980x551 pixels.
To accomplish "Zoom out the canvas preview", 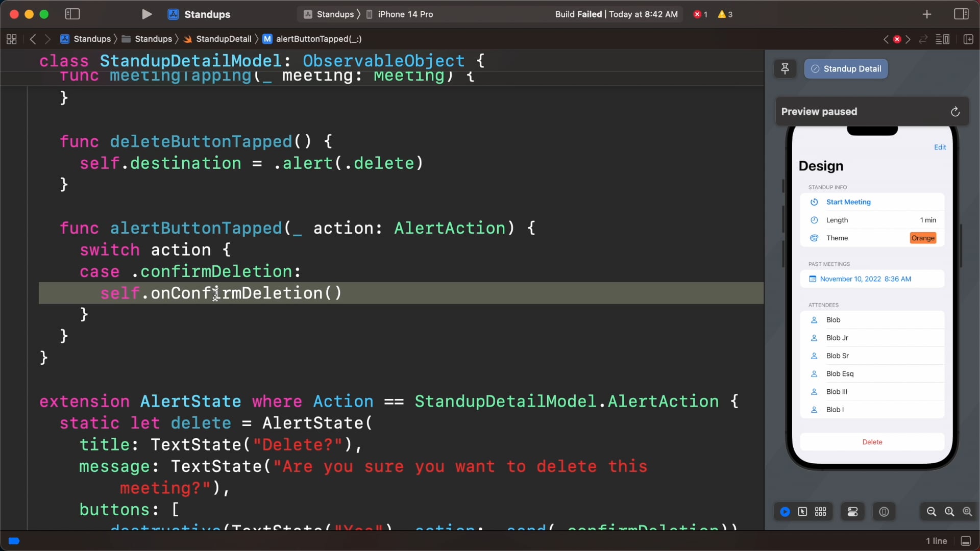I will [931, 512].
